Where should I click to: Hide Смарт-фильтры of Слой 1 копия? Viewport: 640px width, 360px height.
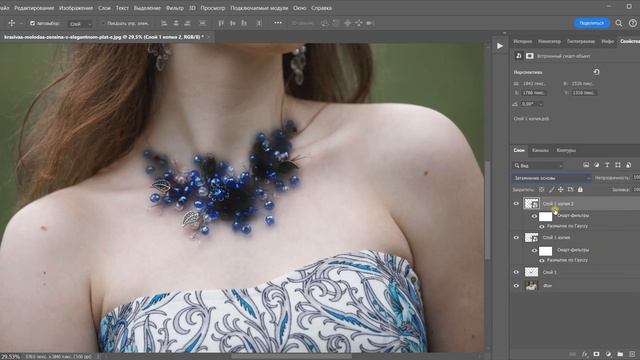[534, 250]
